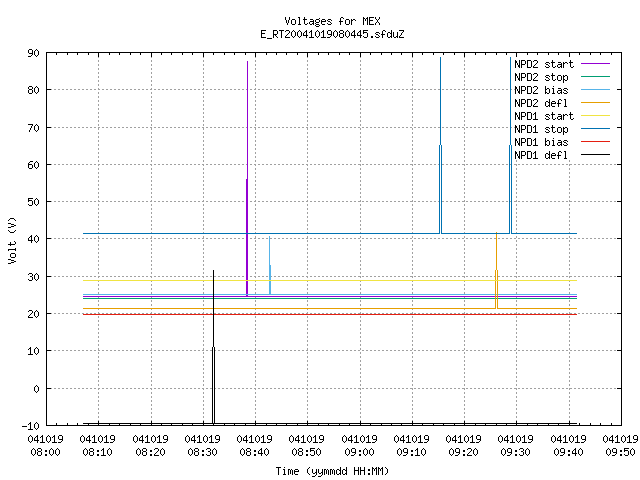Click the 80 y-axis tick label

(33, 90)
